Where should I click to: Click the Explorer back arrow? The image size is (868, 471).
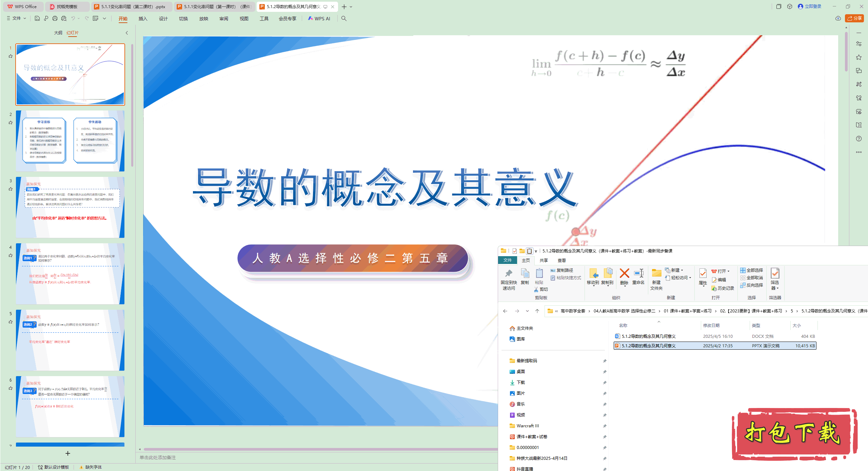505,311
